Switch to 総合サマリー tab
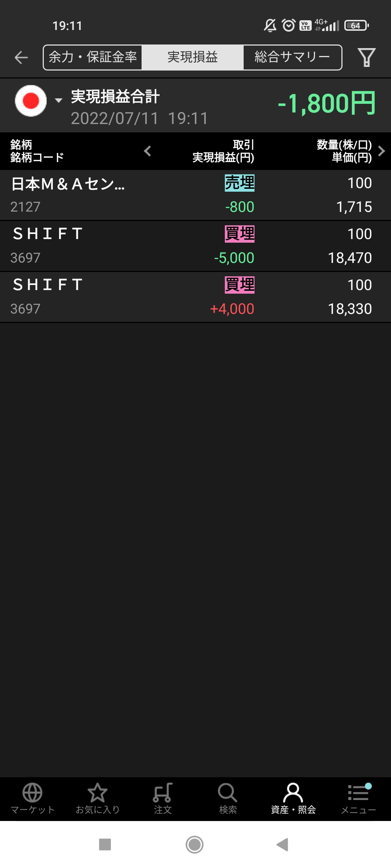Screen dimensions: 391x868 point(292,58)
